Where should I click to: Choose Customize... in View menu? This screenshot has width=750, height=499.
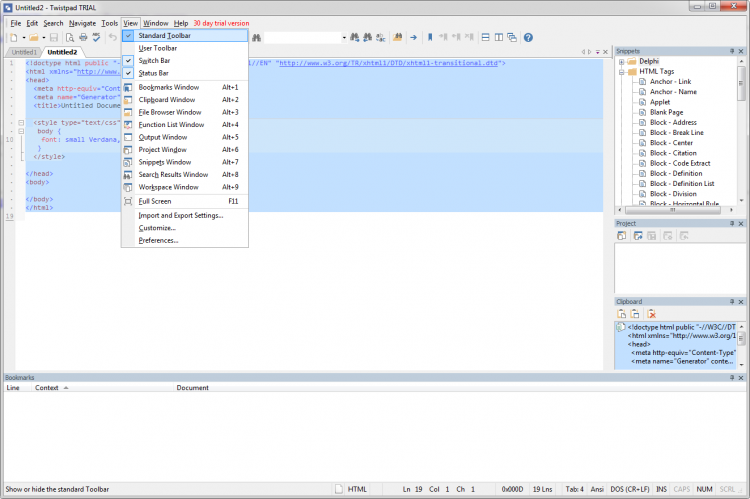click(x=185, y=228)
